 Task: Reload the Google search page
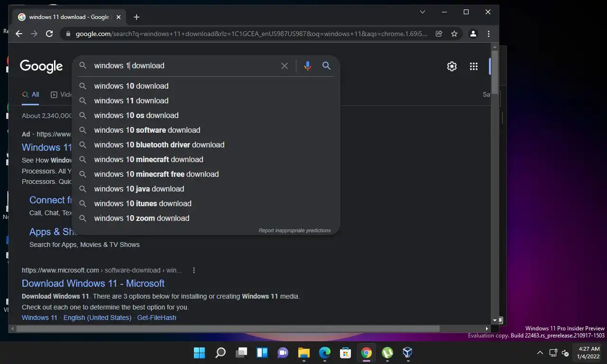(49, 34)
